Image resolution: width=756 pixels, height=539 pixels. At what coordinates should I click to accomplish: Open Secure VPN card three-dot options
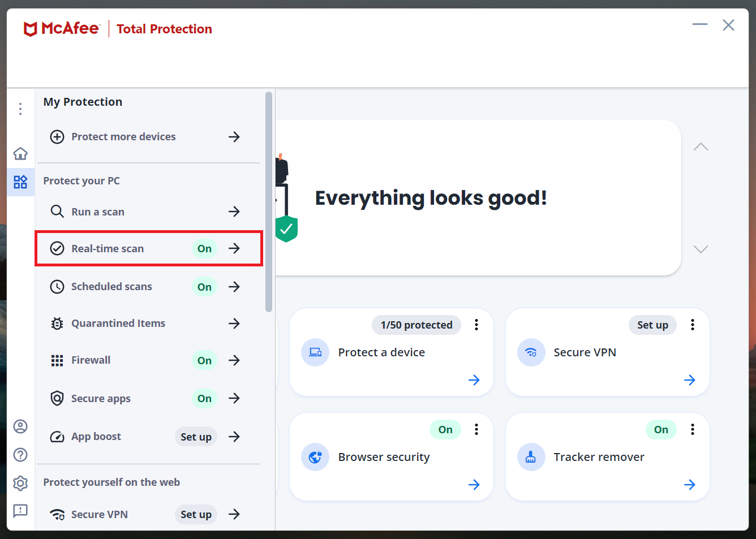pyautogui.click(x=692, y=325)
